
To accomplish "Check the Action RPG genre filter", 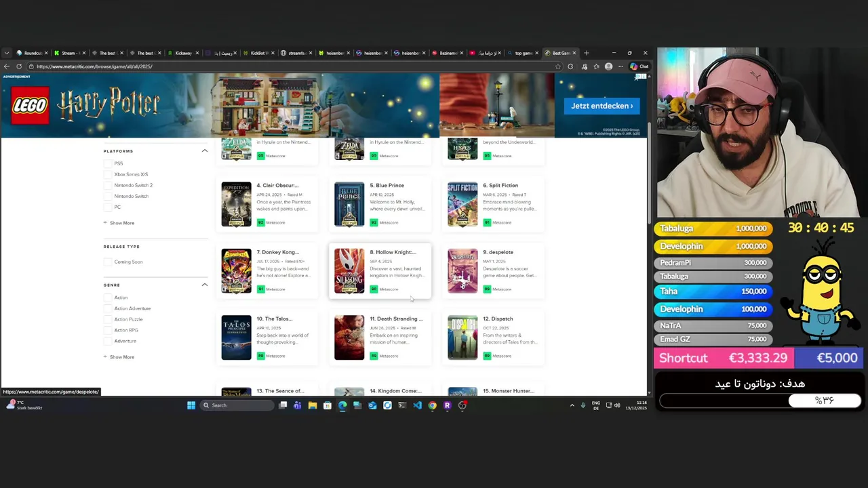I will [107, 330].
